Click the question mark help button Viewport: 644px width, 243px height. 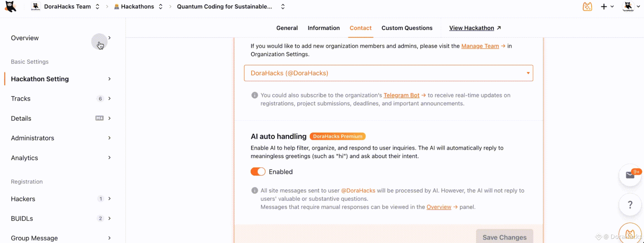point(630,205)
